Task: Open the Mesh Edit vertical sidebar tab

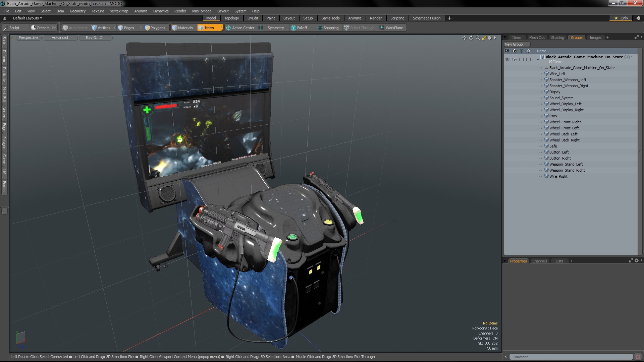Action: [4, 95]
